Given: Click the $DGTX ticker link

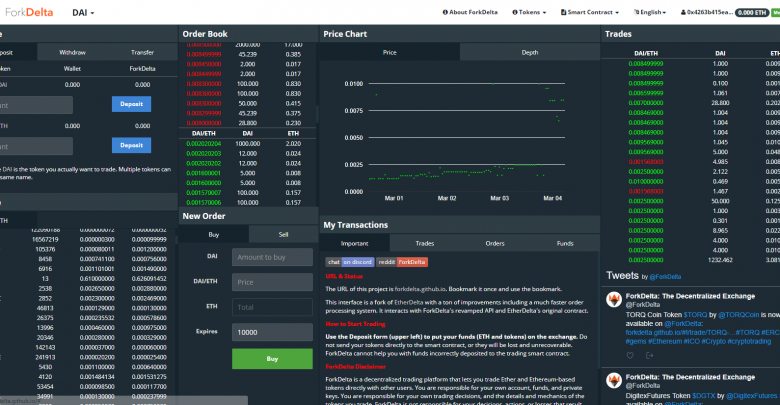Looking at the screenshot, I should [704, 396].
